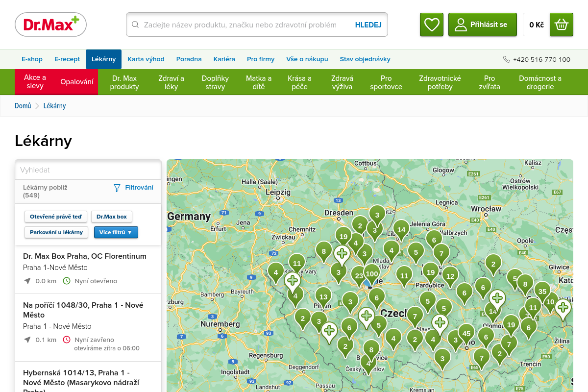Click the Přihlásit se button

click(x=482, y=24)
